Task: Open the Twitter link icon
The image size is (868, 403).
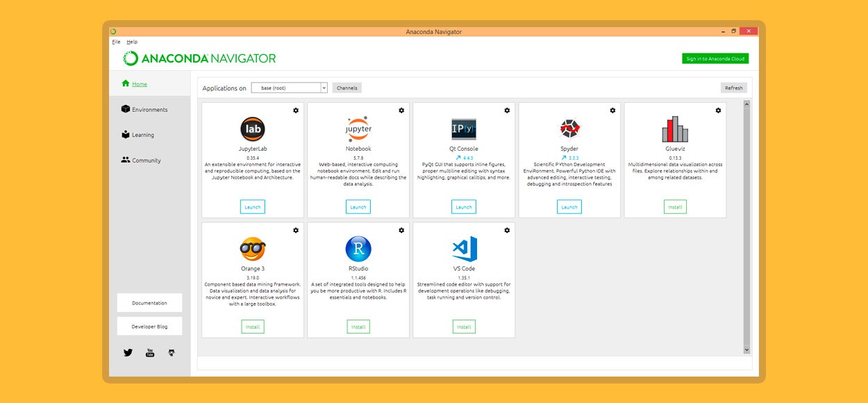Action: tap(128, 352)
